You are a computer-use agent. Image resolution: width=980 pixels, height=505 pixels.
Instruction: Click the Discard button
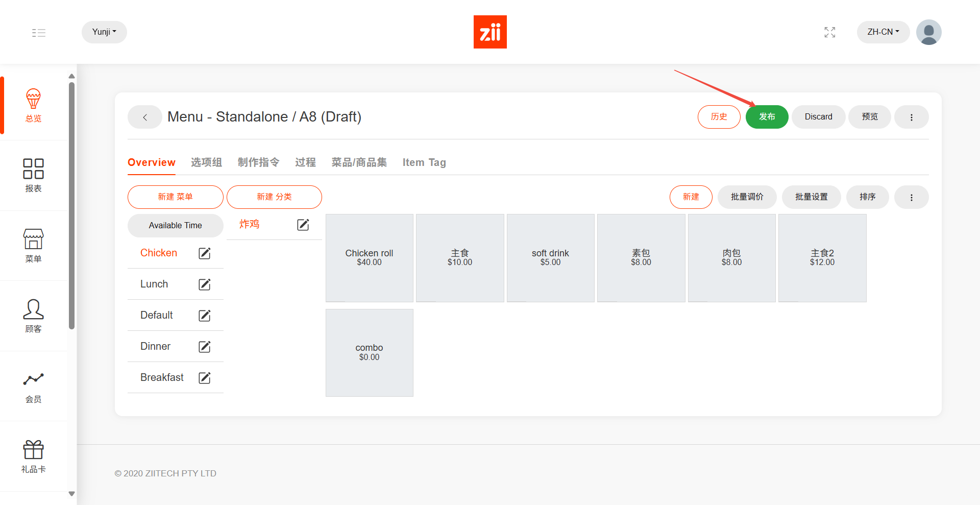click(x=818, y=117)
